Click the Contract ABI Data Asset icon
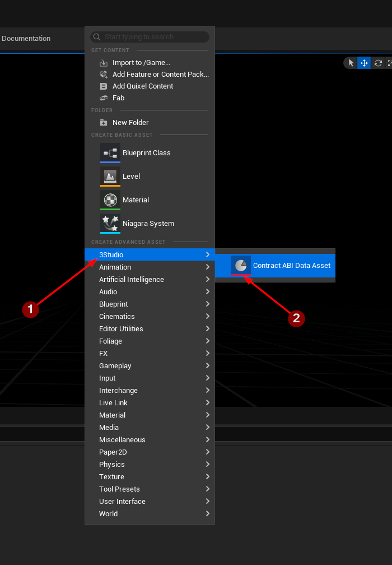The height and width of the screenshot is (565, 392). point(241,266)
